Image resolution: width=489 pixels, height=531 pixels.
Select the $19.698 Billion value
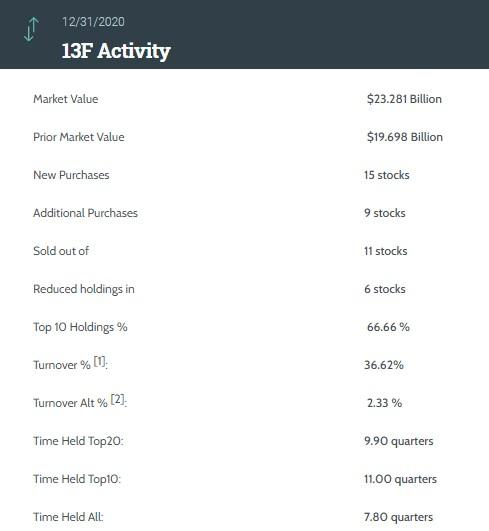(x=405, y=137)
